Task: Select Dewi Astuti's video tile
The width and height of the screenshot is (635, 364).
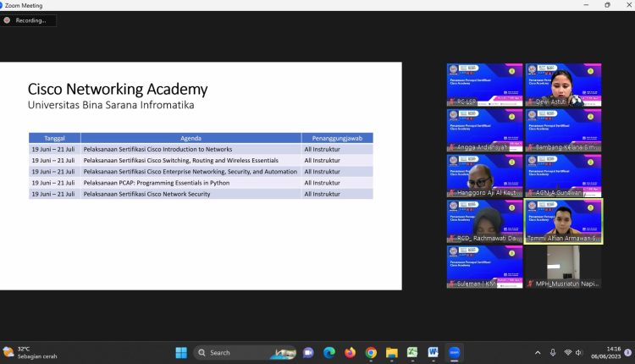Action: click(x=563, y=85)
